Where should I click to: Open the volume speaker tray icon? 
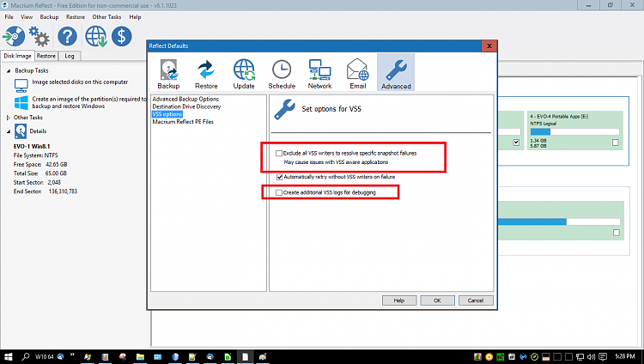pos(591,356)
